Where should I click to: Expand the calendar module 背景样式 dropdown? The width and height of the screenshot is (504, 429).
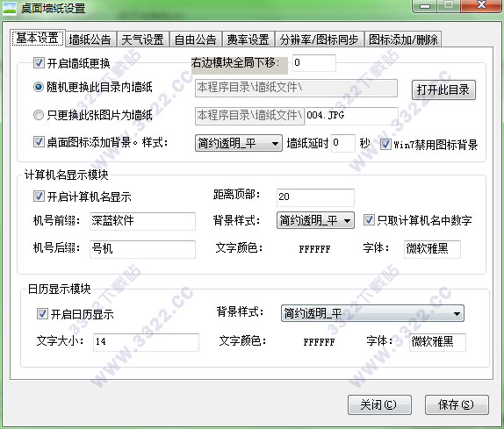(x=372, y=313)
